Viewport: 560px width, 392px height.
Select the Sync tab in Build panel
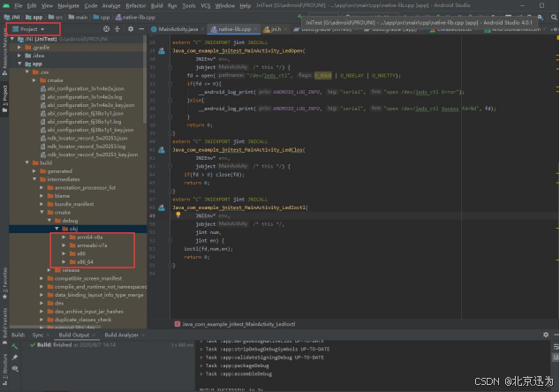tap(37, 335)
